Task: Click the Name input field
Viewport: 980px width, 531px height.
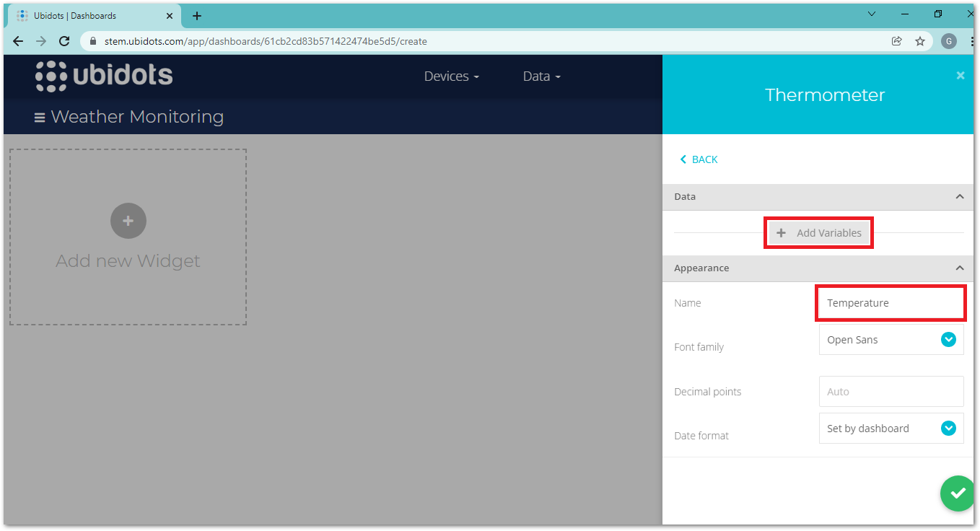Action: click(x=891, y=303)
